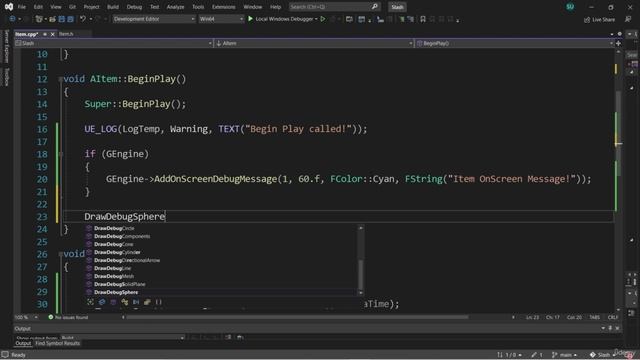This screenshot has height=360, width=640.
Task: Toggle the yellow folder IntelliSense filter icon
Action: point(147,302)
